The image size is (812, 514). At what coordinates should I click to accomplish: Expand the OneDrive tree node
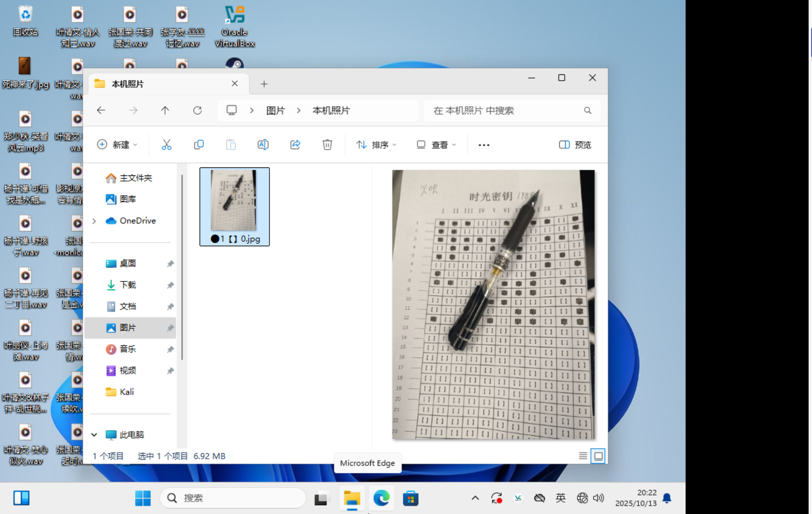coord(94,221)
